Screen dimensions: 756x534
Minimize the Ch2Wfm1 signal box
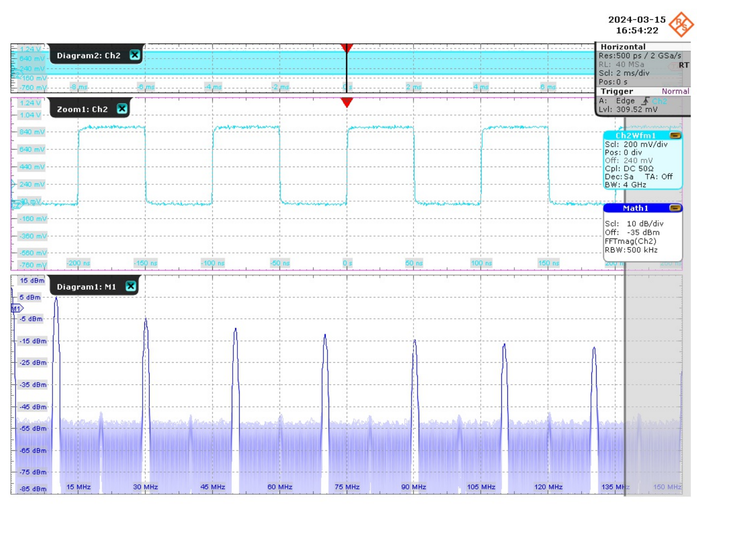click(x=675, y=136)
